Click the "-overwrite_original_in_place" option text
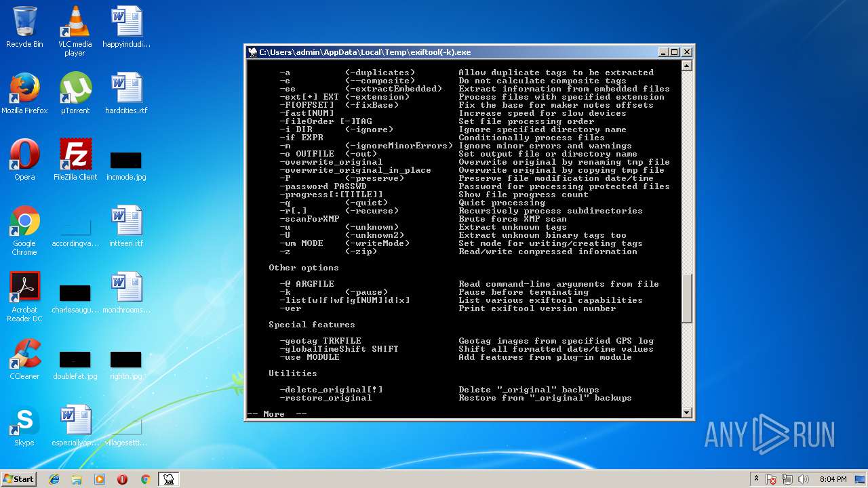 (355, 170)
